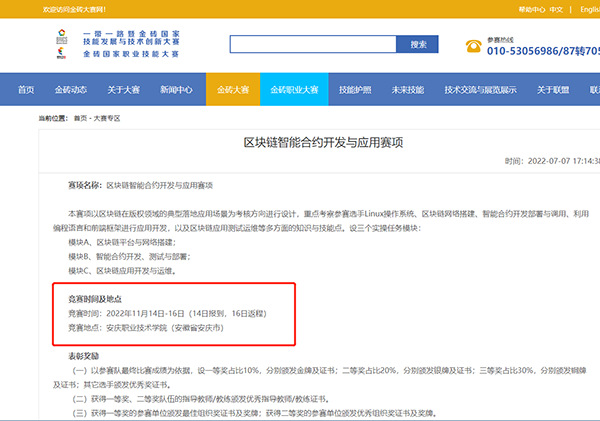The width and height of the screenshot is (600, 421).
Task: Click 大赛专区 breadcrumb link
Action: 106,118
